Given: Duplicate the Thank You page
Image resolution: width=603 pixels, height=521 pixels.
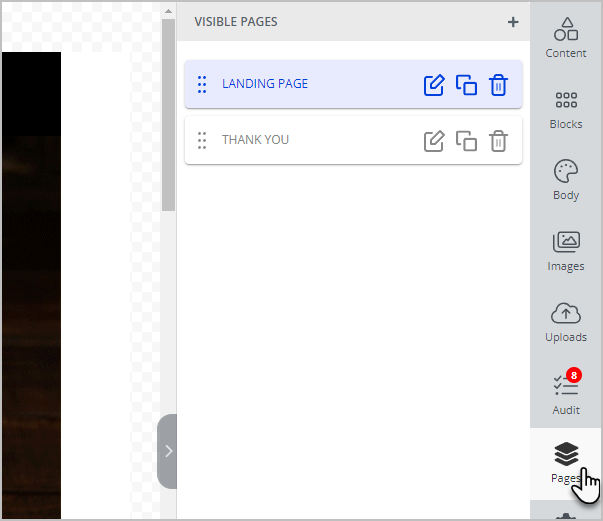Looking at the screenshot, I should (x=466, y=141).
